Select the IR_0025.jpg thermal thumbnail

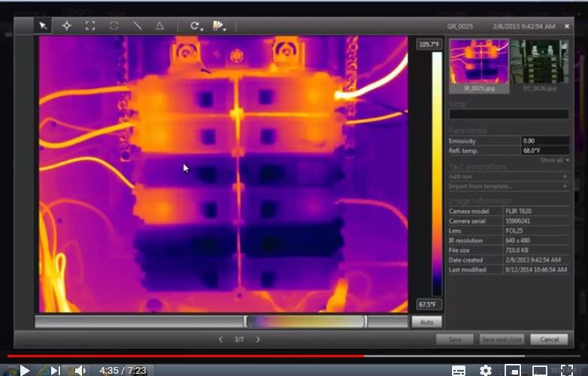click(x=479, y=65)
